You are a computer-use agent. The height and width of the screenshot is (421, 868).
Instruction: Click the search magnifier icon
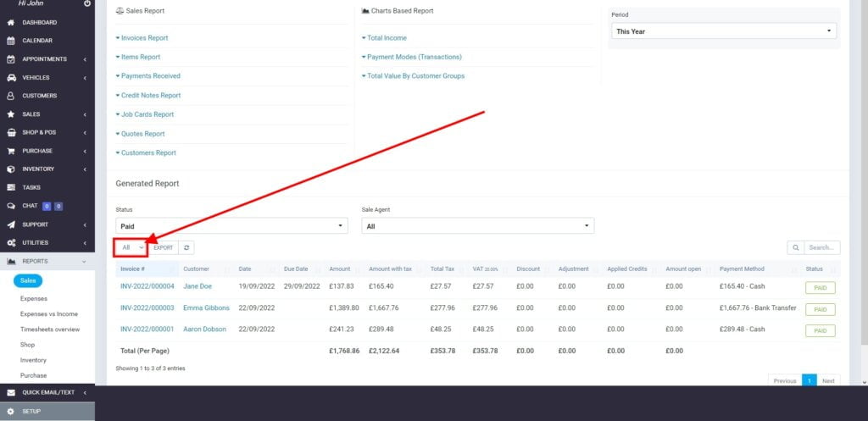tap(795, 248)
